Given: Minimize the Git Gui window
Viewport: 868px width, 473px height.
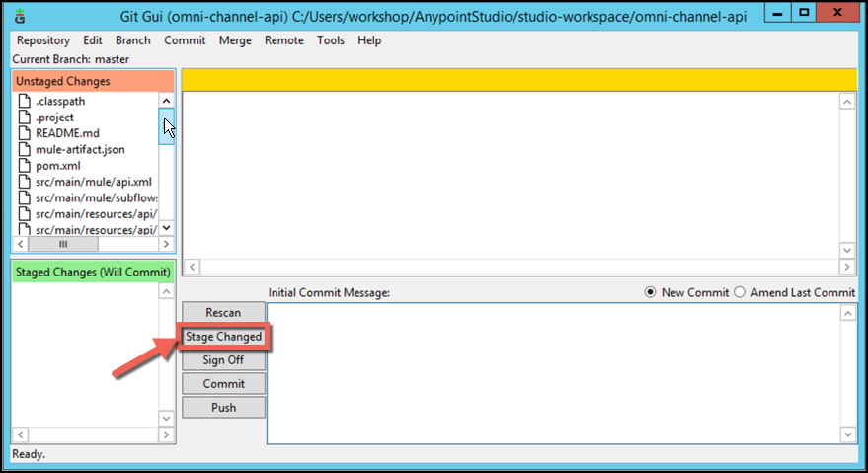Looking at the screenshot, I should (x=778, y=13).
